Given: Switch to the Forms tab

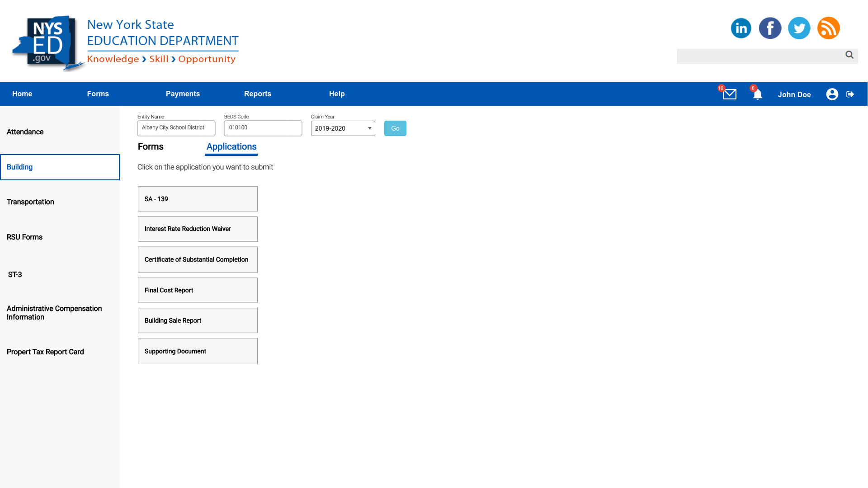Looking at the screenshot, I should tap(151, 147).
